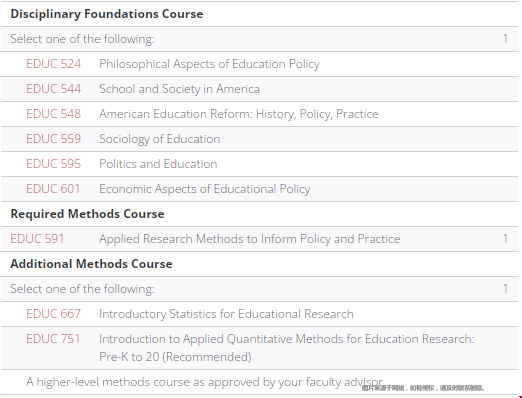The height and width of the screenshot is (398, 522).
Task: Click Sociology of Education title
Action: pos(160,139)
